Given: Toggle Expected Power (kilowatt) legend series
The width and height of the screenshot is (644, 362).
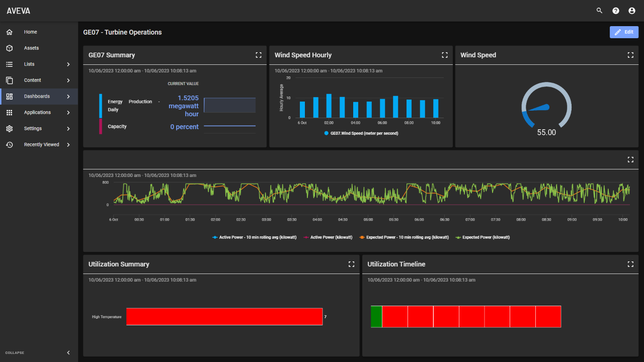Looking at the screenshot, I should click(x=485, y=237).
